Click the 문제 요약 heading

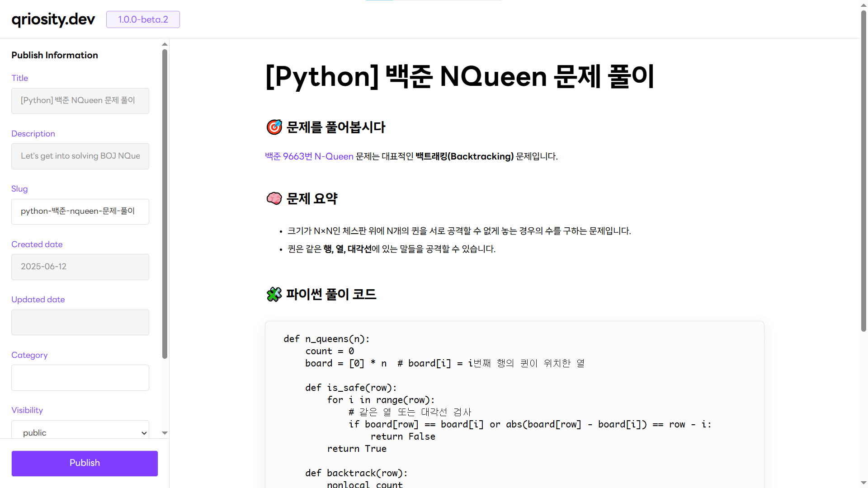click(x=312, y=198)
